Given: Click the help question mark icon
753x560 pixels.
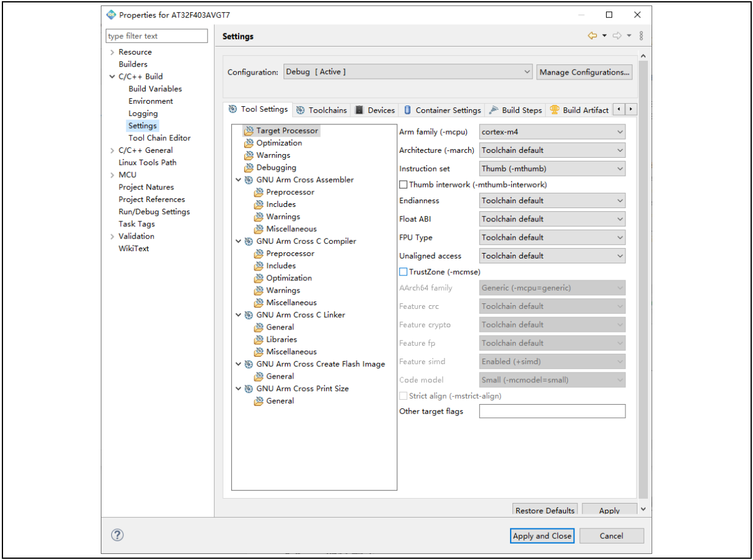Looking at the screenshot, I should click(x=118, y=535).
